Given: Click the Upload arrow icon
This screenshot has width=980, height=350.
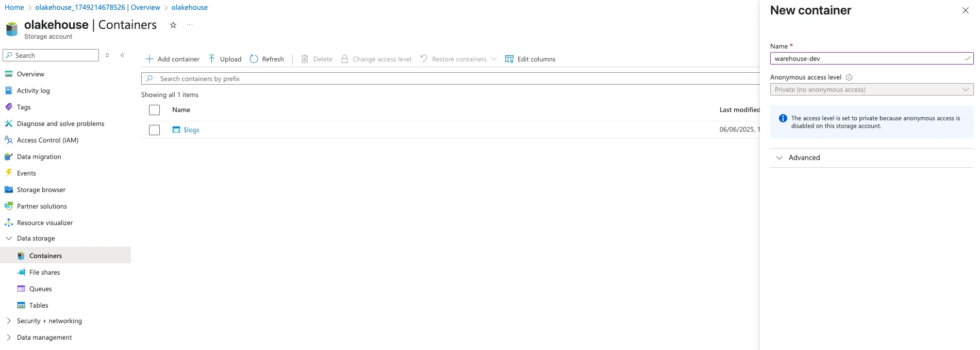Looking at the screenshot, I should coord(212,59).
